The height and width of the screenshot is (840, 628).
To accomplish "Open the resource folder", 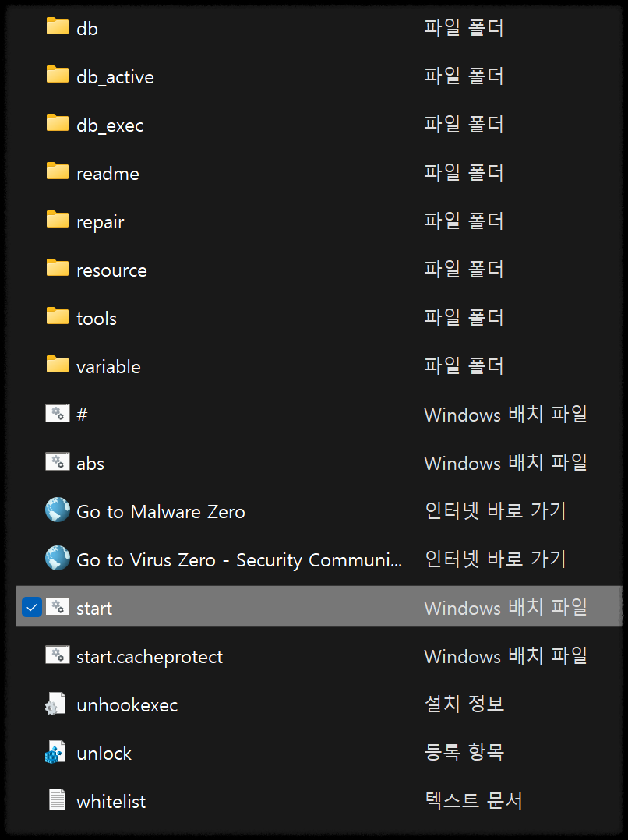I will click(x=111, y=268).
